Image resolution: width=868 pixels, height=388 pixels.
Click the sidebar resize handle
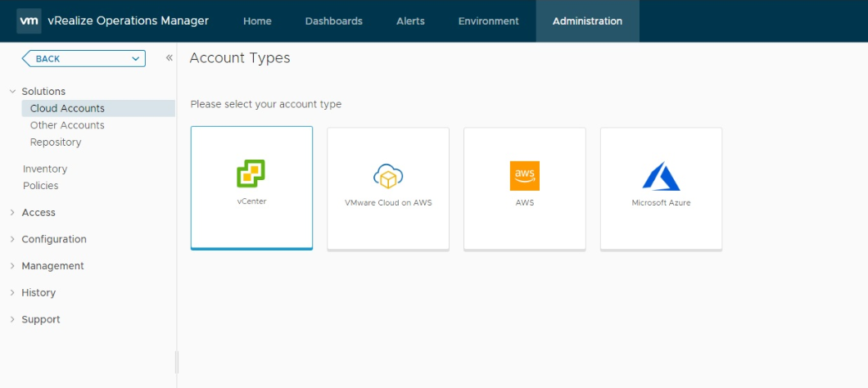(177, 362)
